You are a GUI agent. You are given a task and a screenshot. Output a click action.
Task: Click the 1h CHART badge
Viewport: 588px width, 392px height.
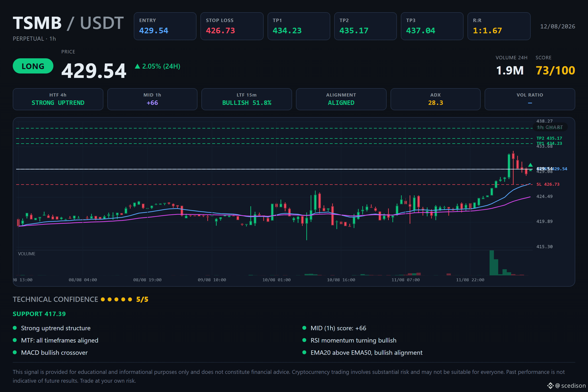pos(550,127)
